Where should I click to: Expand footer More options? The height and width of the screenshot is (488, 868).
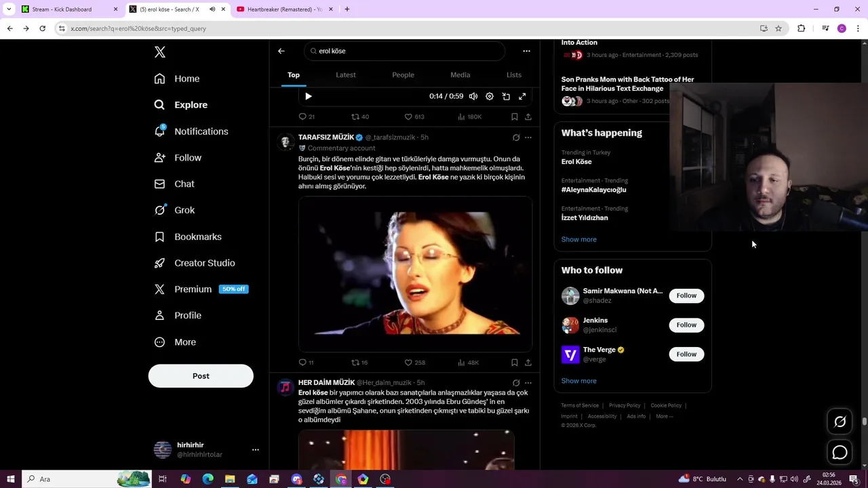(665, 416)
